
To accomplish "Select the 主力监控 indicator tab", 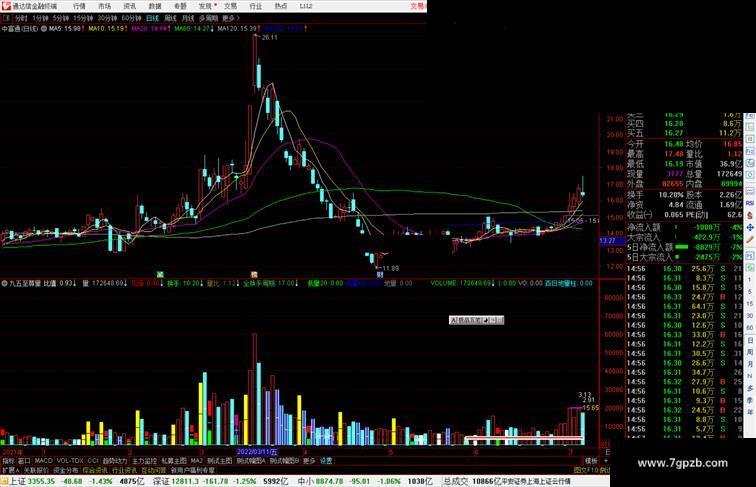I will [x=144, y=461].
